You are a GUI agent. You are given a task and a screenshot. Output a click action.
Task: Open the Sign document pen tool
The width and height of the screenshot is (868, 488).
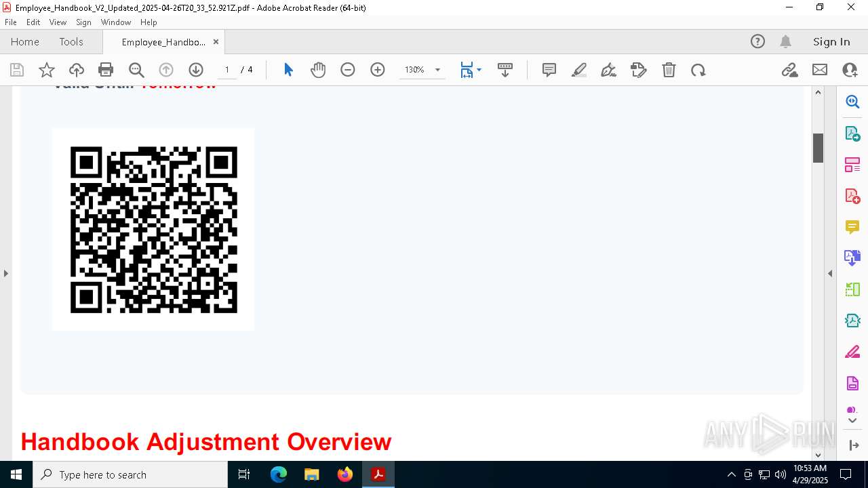coord(609,70)
